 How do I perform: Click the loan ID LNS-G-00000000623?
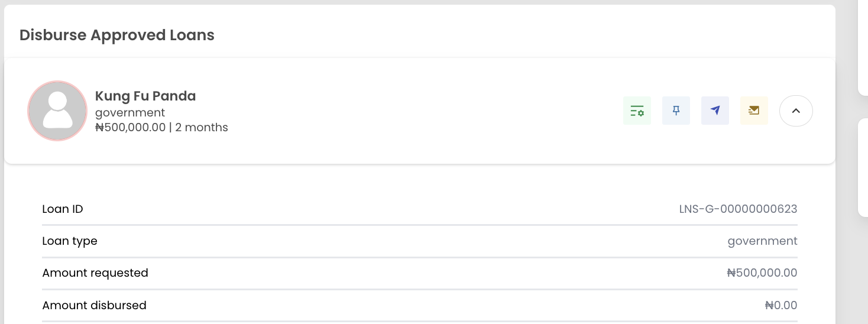point(738,209)
